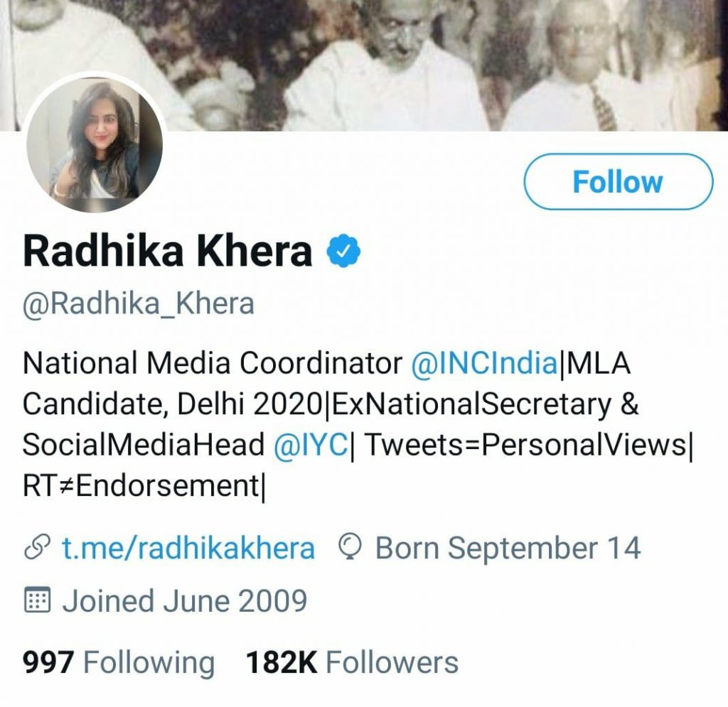Click the link chain icon
Image resolution: width=728 pixels, height=707 pixels.
(37, 548)
